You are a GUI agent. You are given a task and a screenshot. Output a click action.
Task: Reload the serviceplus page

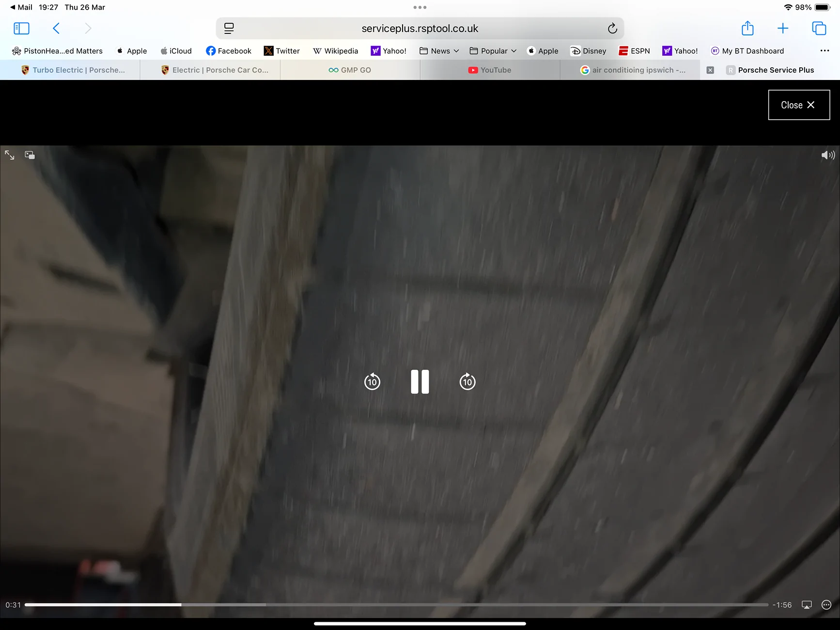612,29
